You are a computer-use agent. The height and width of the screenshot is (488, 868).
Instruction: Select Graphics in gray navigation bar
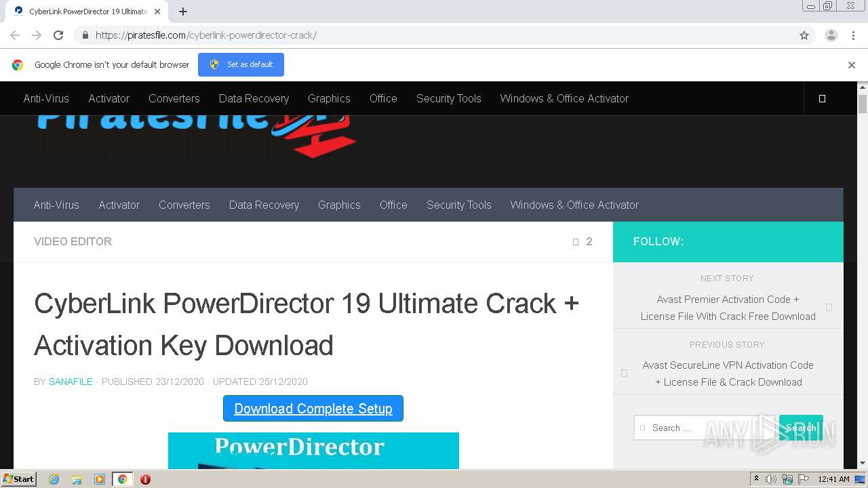point(339,205)
